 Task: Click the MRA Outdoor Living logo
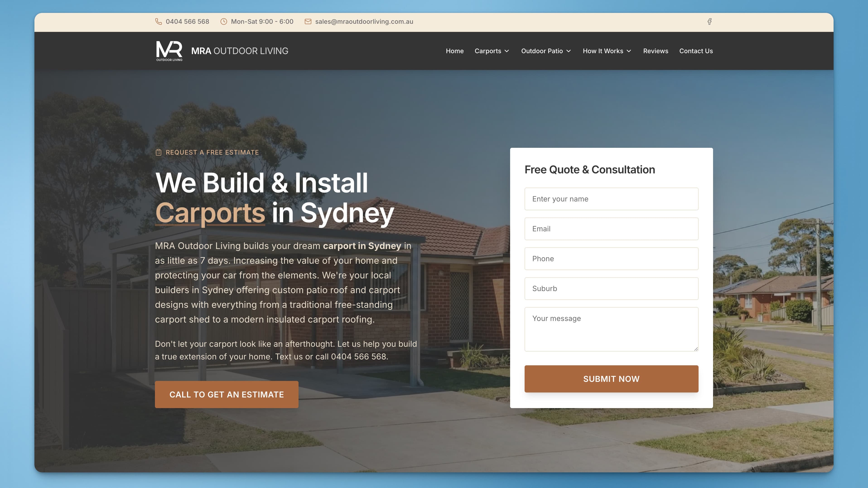point(169,50)
